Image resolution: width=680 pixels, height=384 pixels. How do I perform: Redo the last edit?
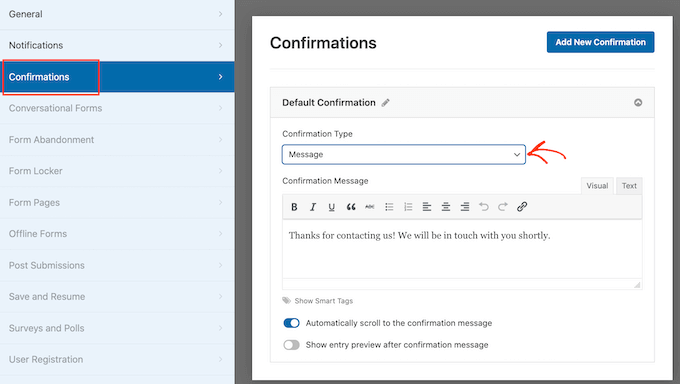click(503, 207)
